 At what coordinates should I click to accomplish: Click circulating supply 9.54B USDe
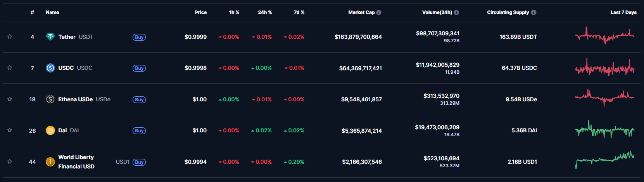pyautogui.click(x=521, y=99)
